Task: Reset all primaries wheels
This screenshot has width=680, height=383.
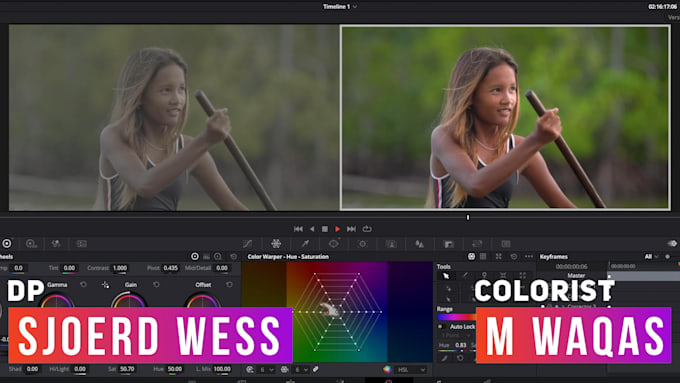Action: tap(233, 257)
